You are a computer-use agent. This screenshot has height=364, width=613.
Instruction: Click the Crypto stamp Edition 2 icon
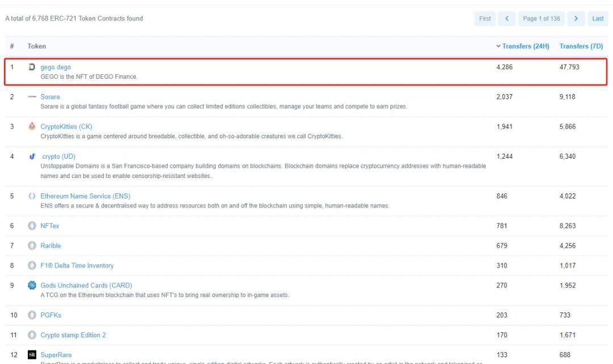pos(32,335)
